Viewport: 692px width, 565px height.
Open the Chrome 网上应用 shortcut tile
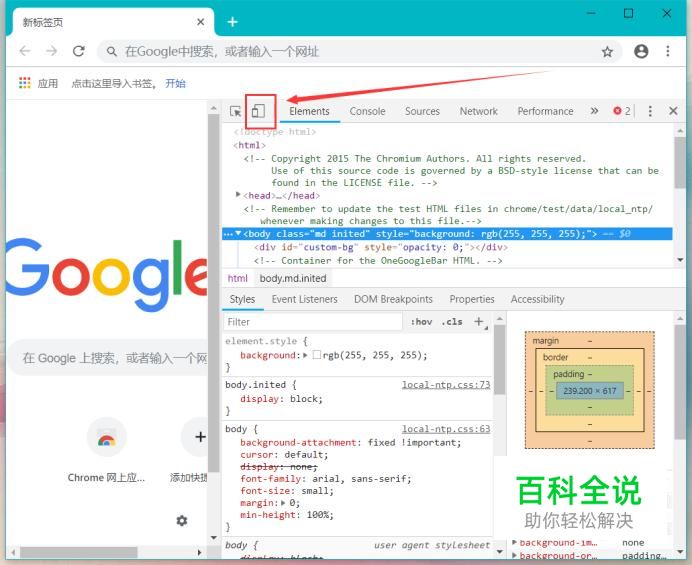[106, 449]
